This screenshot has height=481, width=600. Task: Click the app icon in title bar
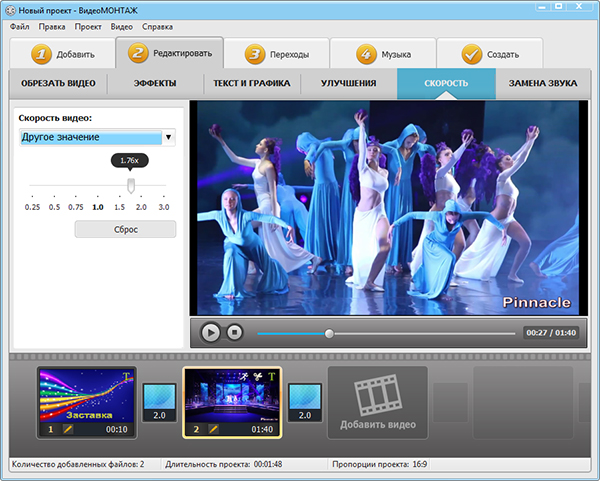click(x=10, y=10)
